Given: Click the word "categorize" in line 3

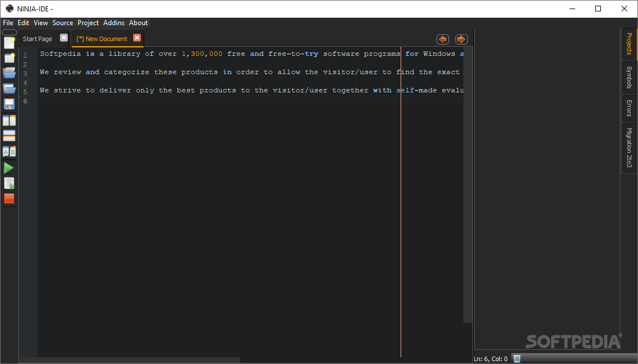Looking at the screenshot, I should point(127,72).
